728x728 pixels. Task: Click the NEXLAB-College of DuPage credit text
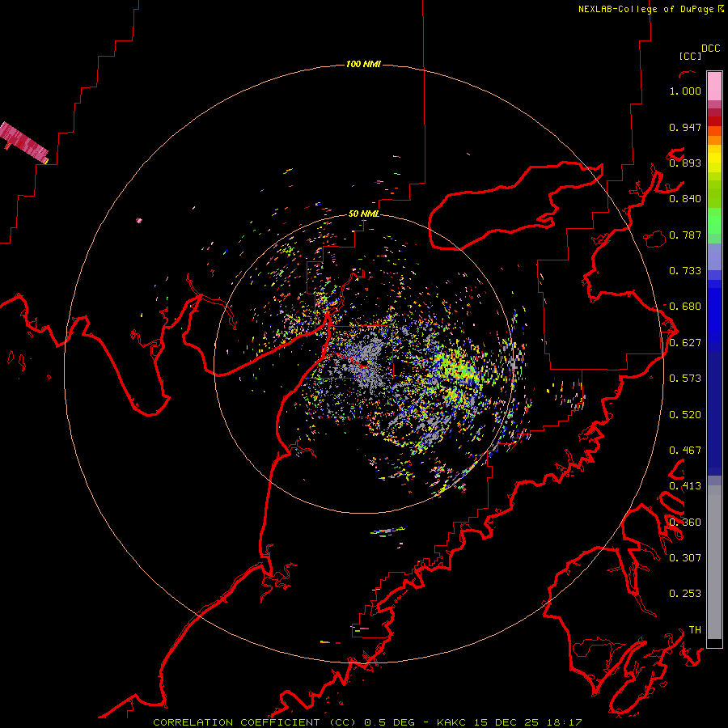click(x=650, y=9)
